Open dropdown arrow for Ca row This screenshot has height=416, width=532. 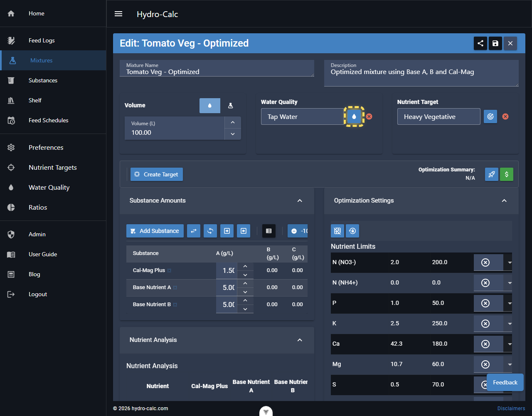tap(510, 344)
